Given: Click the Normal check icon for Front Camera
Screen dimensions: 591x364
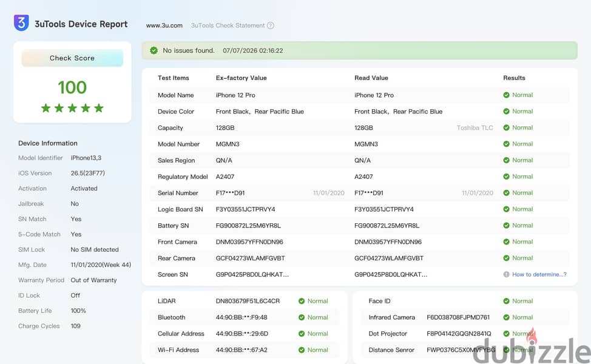Looking at the screenshot, I should [x=506, y=241].
